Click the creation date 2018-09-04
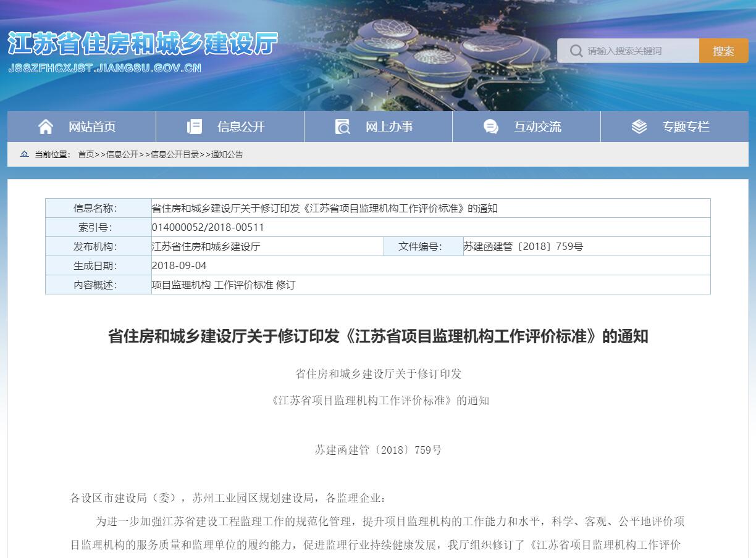This screenshot has width=756, height=558. tap(179, 265)
